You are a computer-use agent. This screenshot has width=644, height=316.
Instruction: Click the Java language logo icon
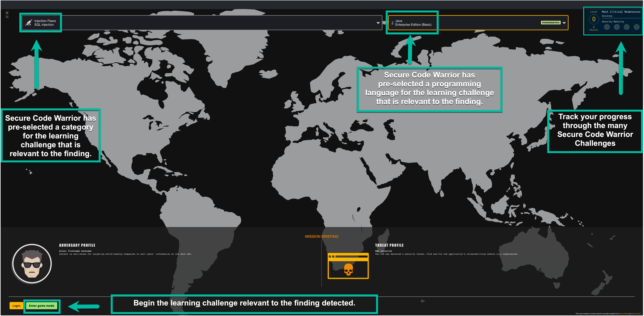click(x=392, y=23)
